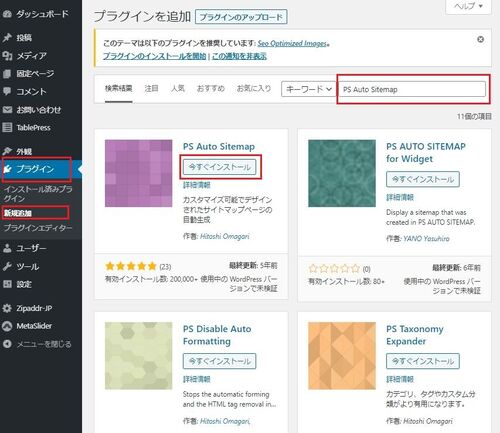Image resolution: width=500 pixels, height=433 pixels.
Task: Open the keyword search type dropdown
Action: coord(309,89)
